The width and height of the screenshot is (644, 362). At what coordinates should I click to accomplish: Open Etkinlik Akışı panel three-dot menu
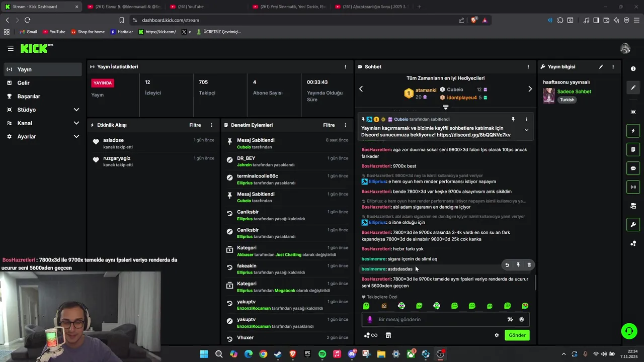coord(211,125)
